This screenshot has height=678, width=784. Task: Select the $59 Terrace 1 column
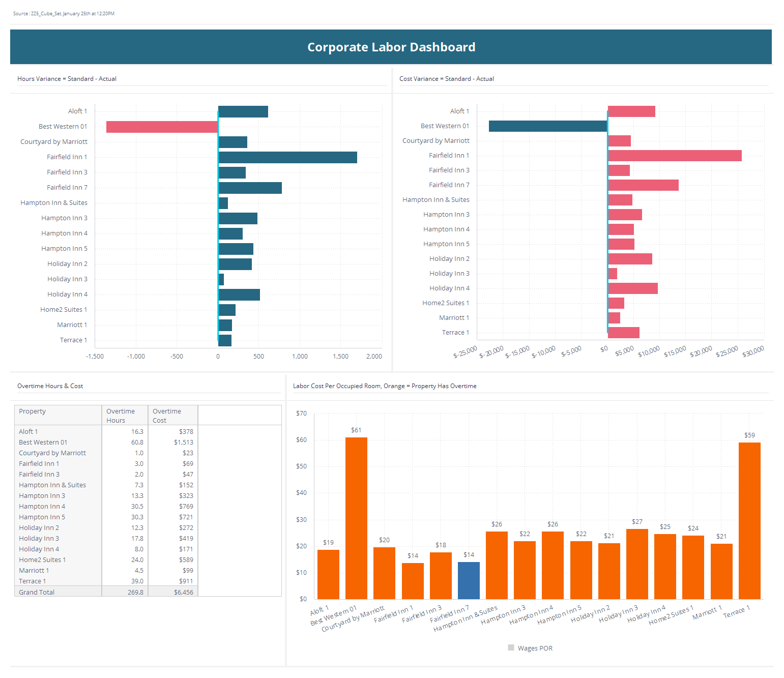point(749,521)
